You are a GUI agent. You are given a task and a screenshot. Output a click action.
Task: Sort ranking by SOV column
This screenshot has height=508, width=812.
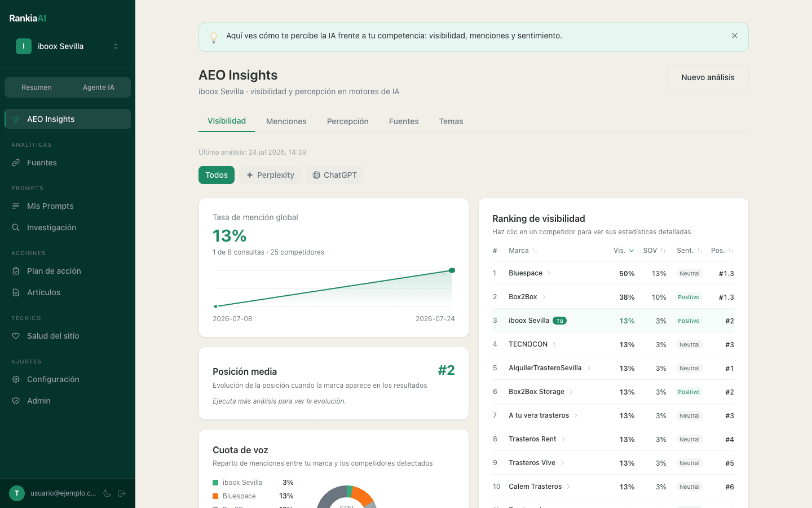click(x=655, y=251)
